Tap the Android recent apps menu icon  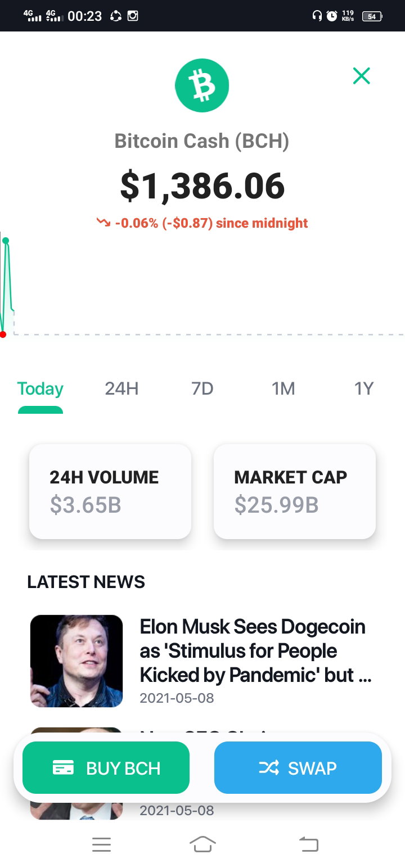101,844
